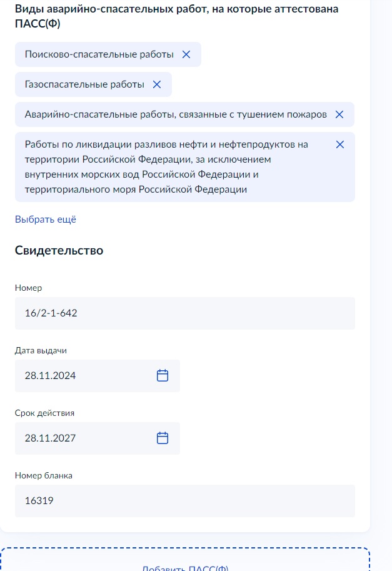The height and width of the screenshot is (571, 392).
Task: Select the Газоспасательные работы chip text
Action: click(x=84, y=84)
